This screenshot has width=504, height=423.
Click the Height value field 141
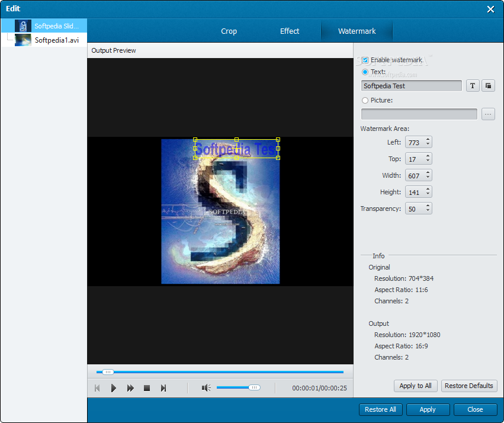415,193
